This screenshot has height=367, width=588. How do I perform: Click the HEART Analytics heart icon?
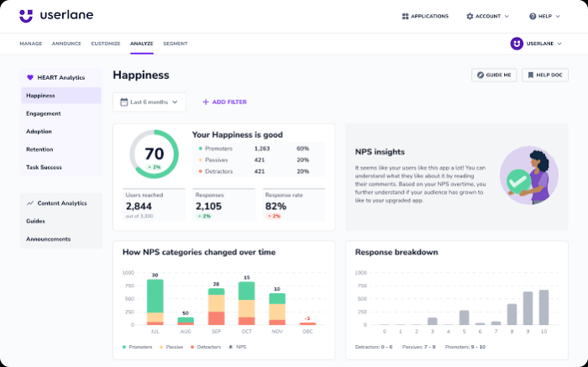coord(30,77)
